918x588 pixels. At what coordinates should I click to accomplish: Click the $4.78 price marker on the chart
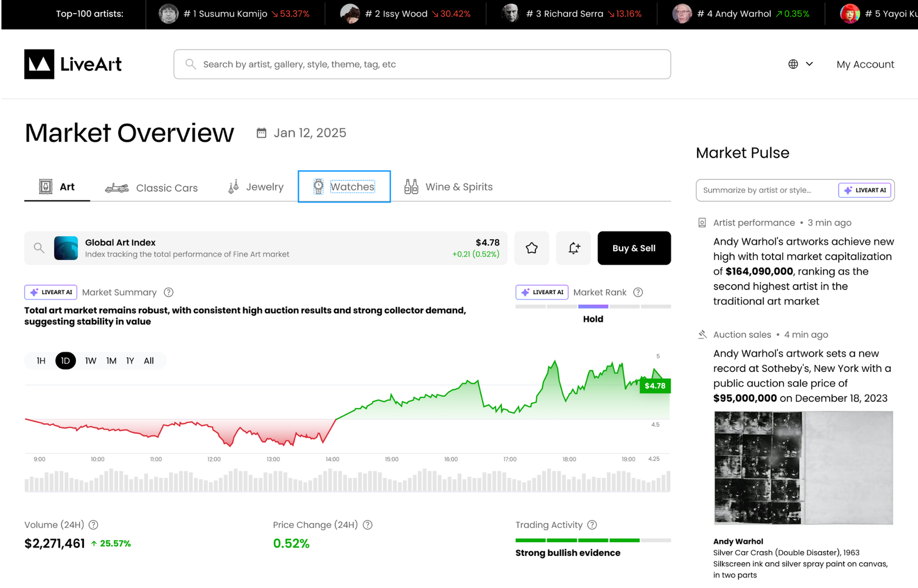[655, 386]
